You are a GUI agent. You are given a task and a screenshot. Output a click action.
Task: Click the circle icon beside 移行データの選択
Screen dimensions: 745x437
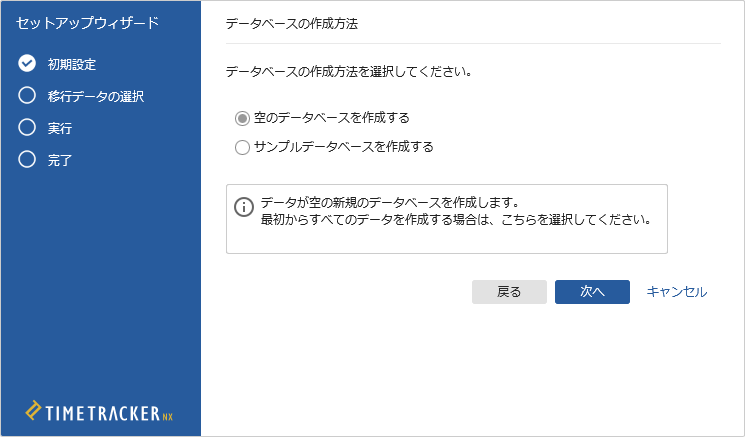tap(27, 96)
